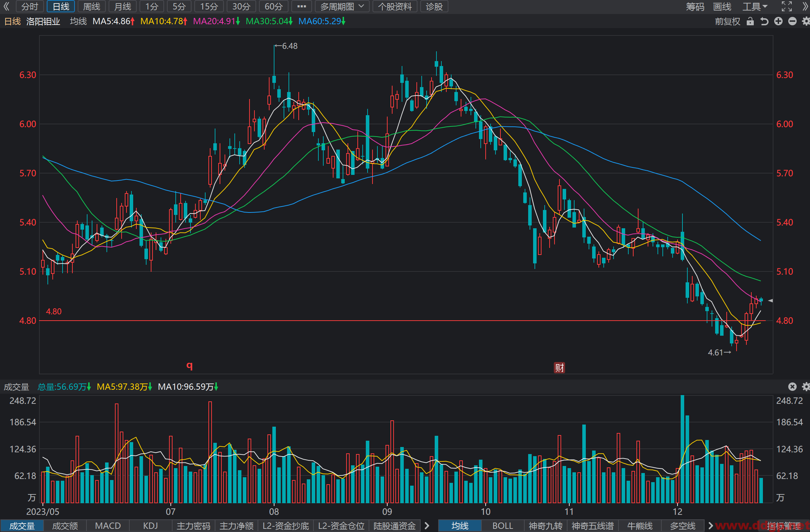This screenshot has height=532, width=810.
Task: Select the BOLL overlay tab
Action: [x=503, y=526]
